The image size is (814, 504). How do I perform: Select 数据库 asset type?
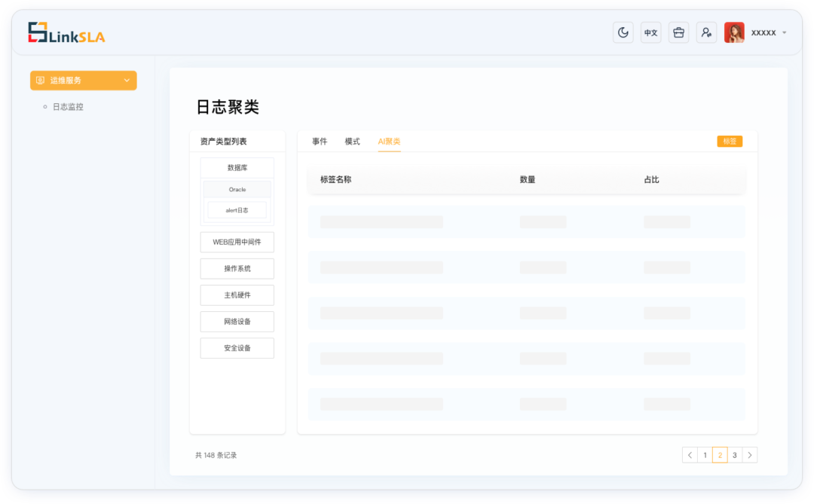point(237,168)
